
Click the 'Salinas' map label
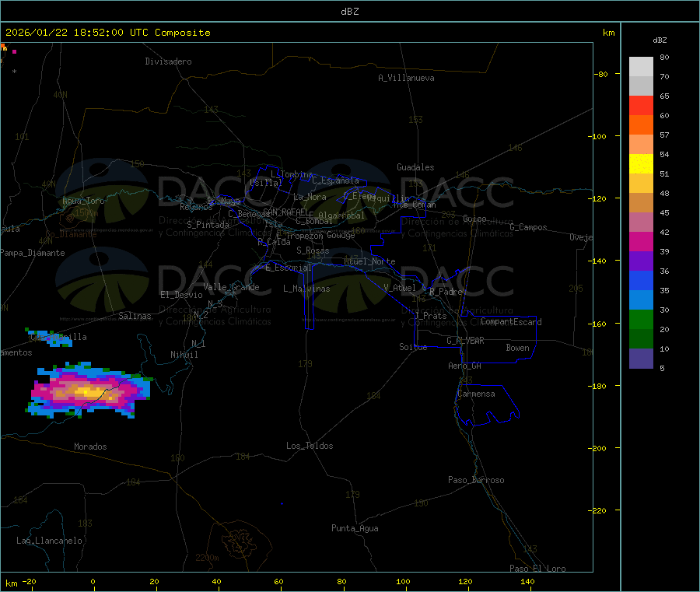(x=135, y=316)
